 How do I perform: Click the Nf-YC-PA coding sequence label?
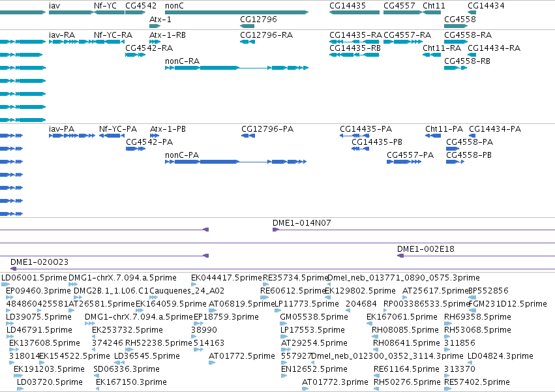click(118, 129)
